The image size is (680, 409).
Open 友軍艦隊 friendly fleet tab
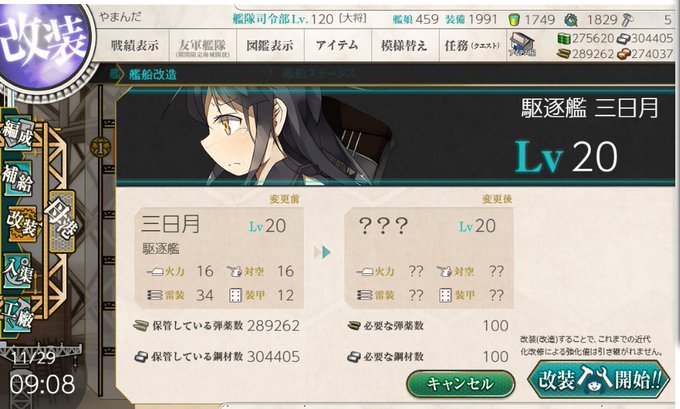click(x=203, y=45)
